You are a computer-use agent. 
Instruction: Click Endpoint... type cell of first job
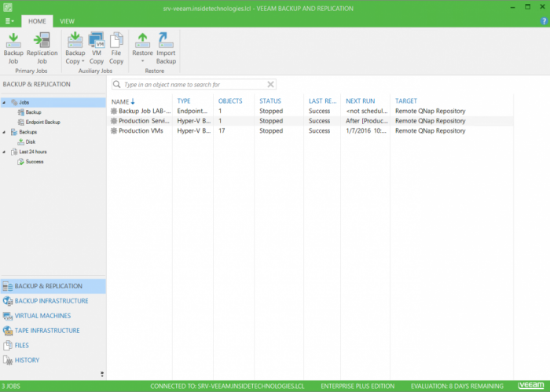(192, 111)
